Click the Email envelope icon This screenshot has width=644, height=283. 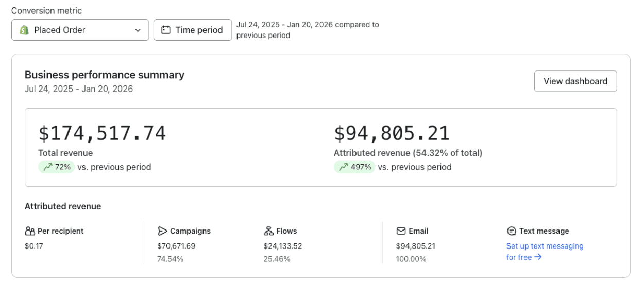tap(401, 231)
